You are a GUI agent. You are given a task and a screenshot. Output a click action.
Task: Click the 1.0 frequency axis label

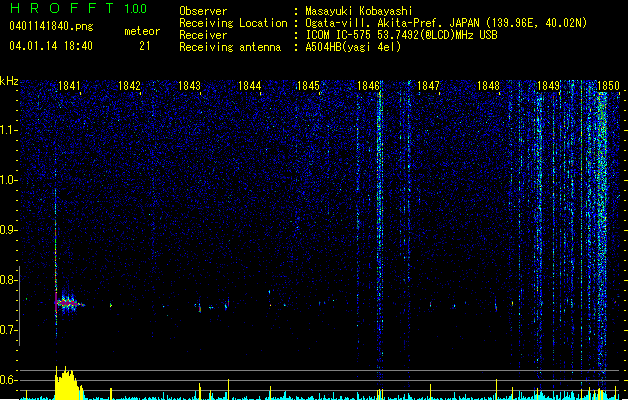coord(9,180)
